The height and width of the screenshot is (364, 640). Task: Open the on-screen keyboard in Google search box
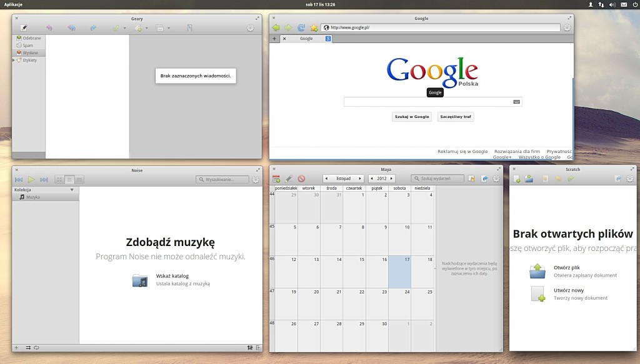516,102
